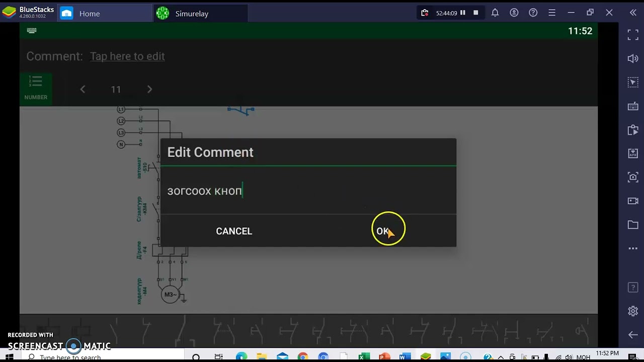Toggle mouse cursor lock in sidebar

pyautogui.click(x=633, y=82)
